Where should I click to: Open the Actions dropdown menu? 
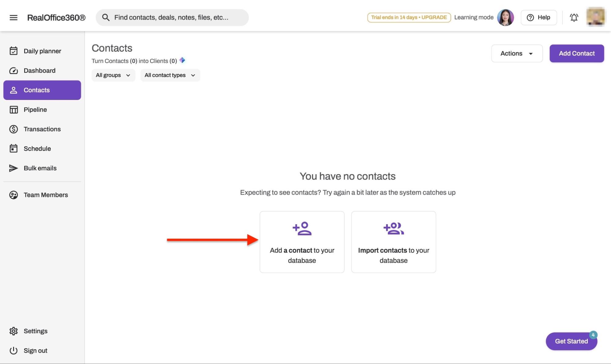517,53
